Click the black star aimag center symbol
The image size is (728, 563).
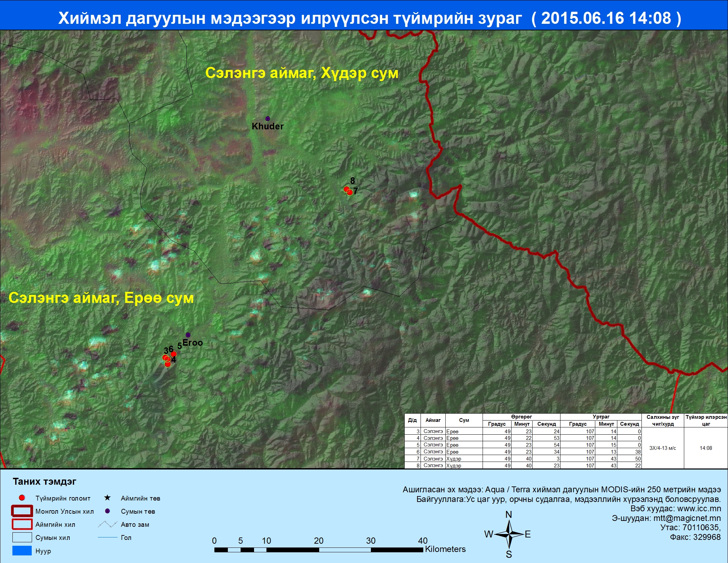[x=107, y=498]
